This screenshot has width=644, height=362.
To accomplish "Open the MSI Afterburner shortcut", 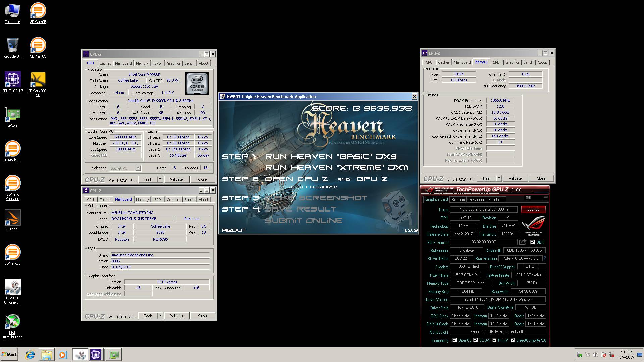I will (12, 326).
